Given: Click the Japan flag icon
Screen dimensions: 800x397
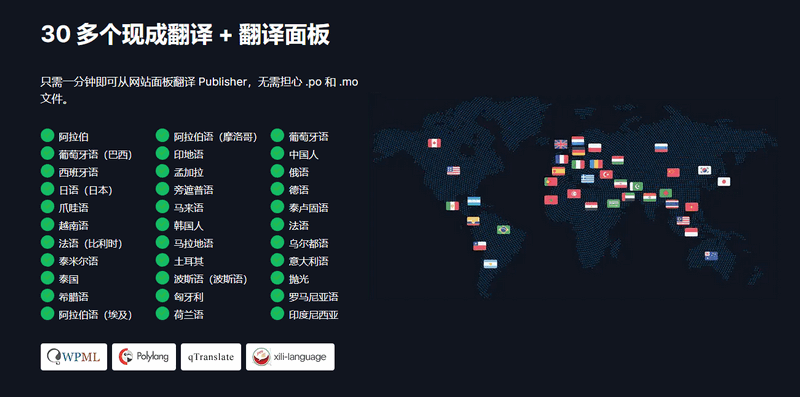Looking at the screenshot, I should (723, 182).
